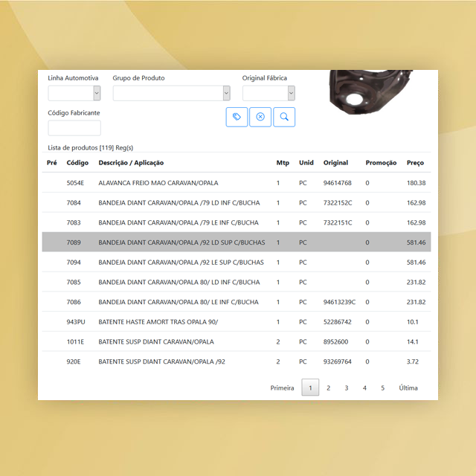Select product code 7094
476x476 pixels.
pyautogui.click(x=74, y=262)
